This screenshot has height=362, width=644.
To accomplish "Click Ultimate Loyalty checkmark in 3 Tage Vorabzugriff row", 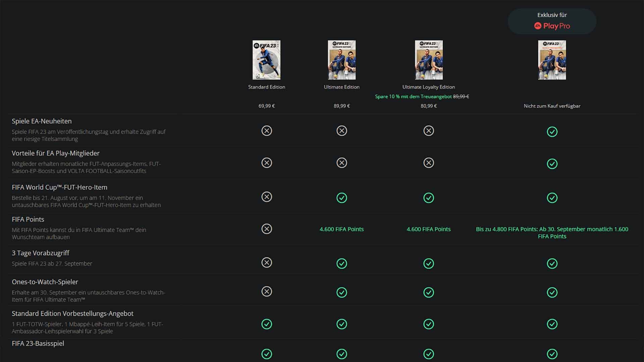I will pos(429,263).
